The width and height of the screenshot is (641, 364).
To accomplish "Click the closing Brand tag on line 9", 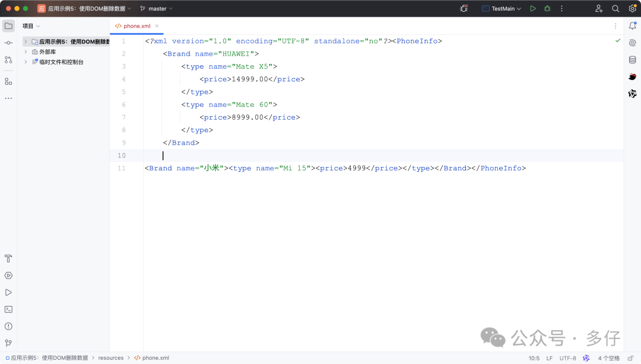I will click(181, 143).
